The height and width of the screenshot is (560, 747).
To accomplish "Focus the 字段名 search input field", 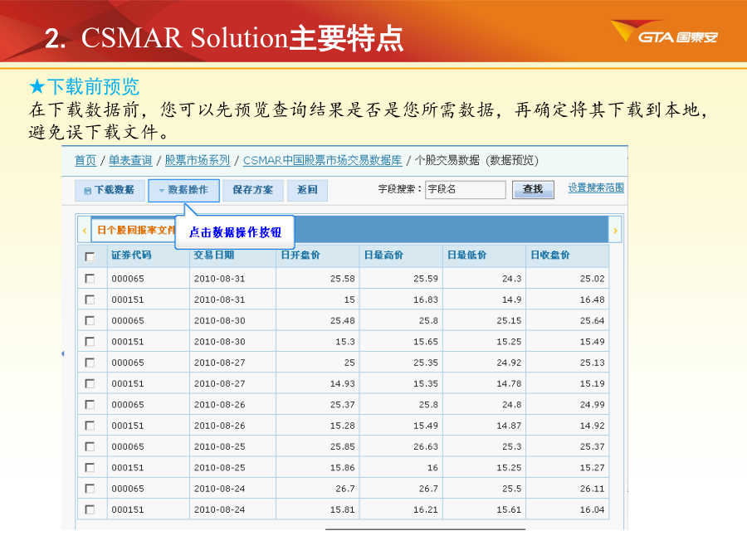I will click(466, 189).
